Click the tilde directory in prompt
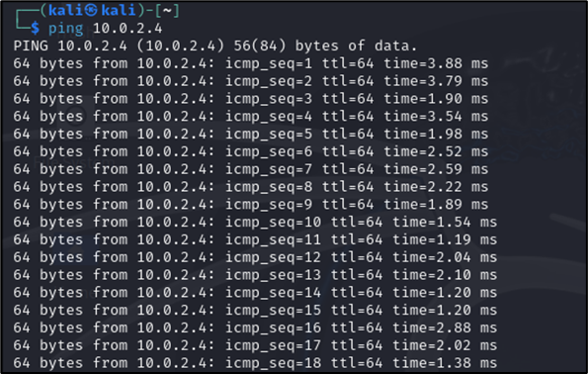The height and width of the screenshot is (374, 588). (x=167, y=10)
